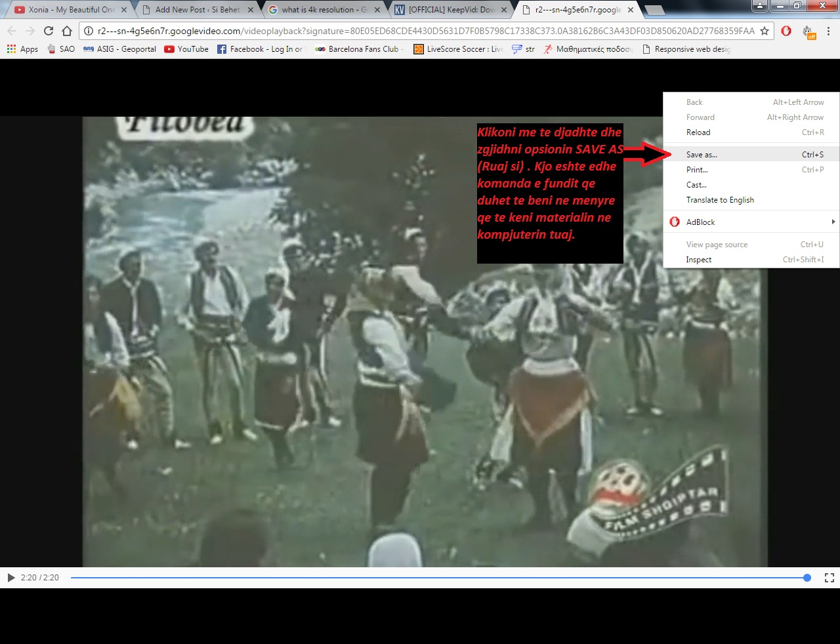Open the Barcelona Fans Club bookmark
Viewport: 840px width, 644px height.
coord(358,49)
